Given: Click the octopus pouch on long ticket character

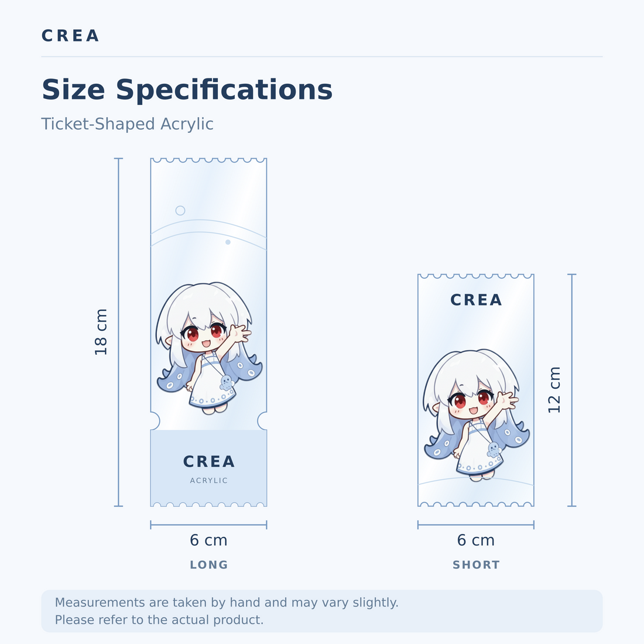Looking at the screenshot, I should [227, 383].
